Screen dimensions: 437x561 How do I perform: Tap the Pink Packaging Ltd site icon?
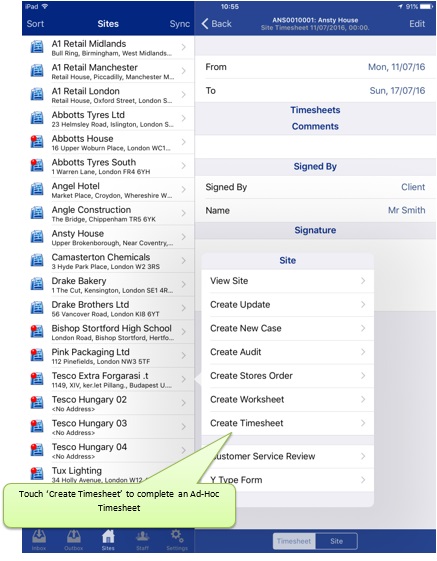pyautogui.click(x=37, y=355)
